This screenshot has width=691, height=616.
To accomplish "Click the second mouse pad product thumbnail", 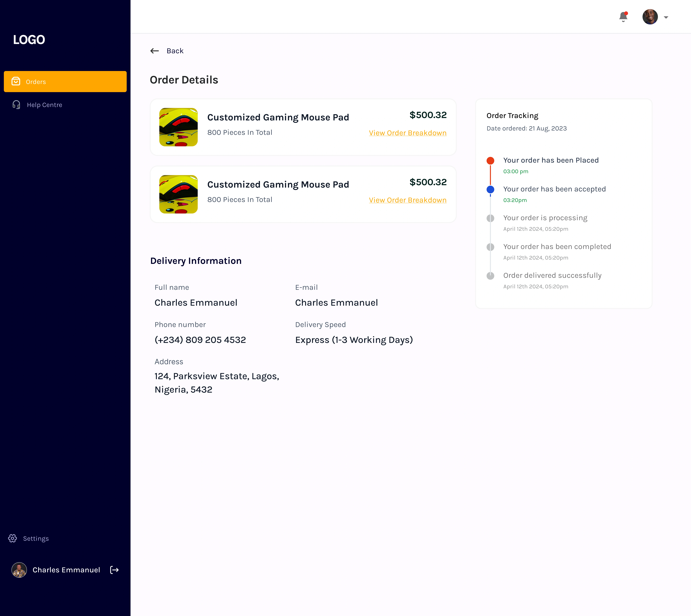I will tap(178, 194).
